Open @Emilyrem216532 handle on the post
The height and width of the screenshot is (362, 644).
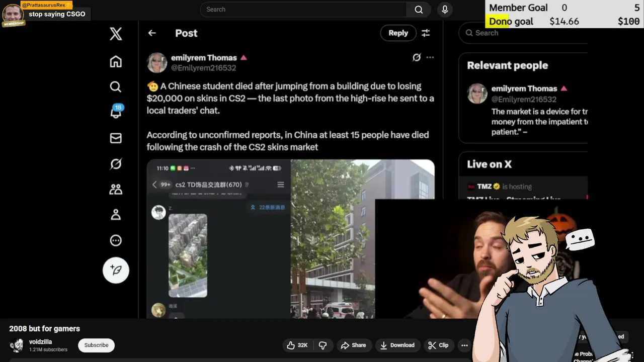(203, 68)
